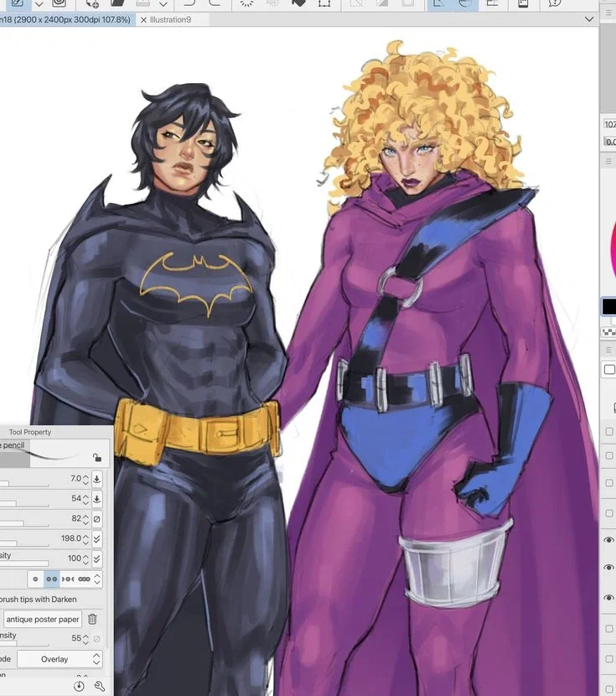
Task: Show the hidden layer just below the eyes
Action: tap(609, 629)
